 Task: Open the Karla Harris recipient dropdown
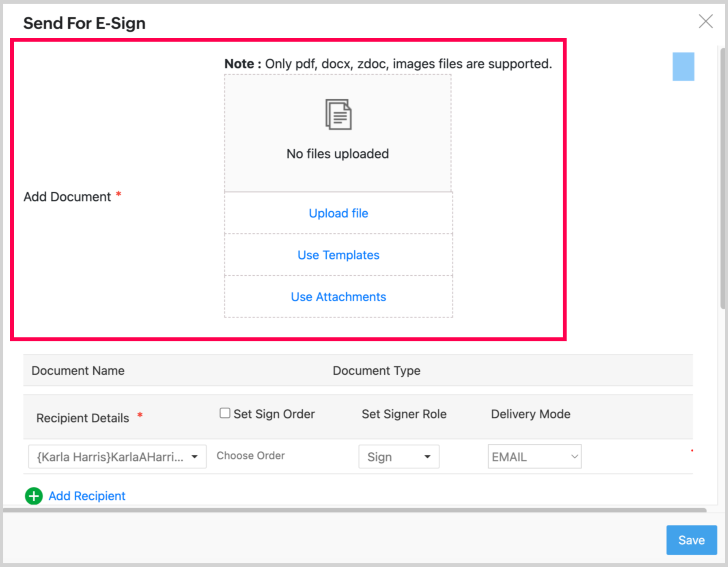pyautogui.click(x=117, y=457)
